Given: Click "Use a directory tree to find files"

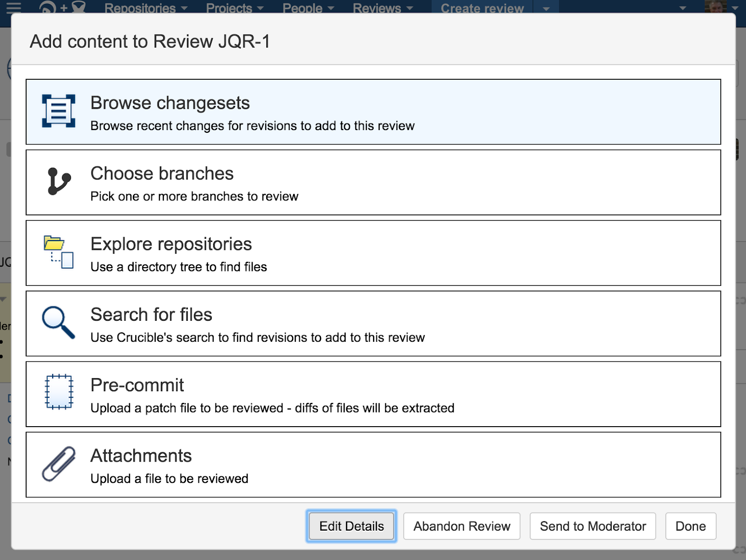Looking at the screenshot, I should click(179, 267).
